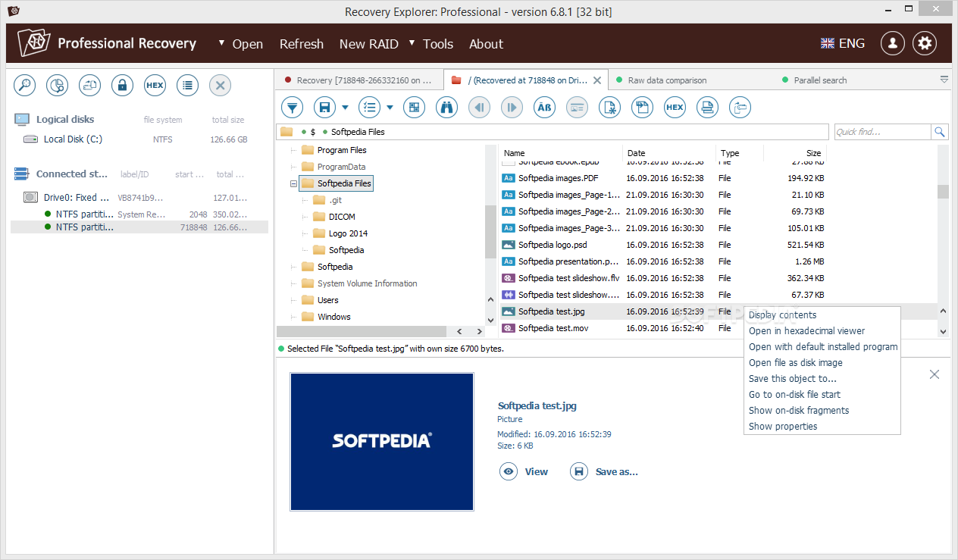The height and width of the screenshot is (560, 958).
Task: Switch to the Parallel search tab
Action: [x=820, y=80]
